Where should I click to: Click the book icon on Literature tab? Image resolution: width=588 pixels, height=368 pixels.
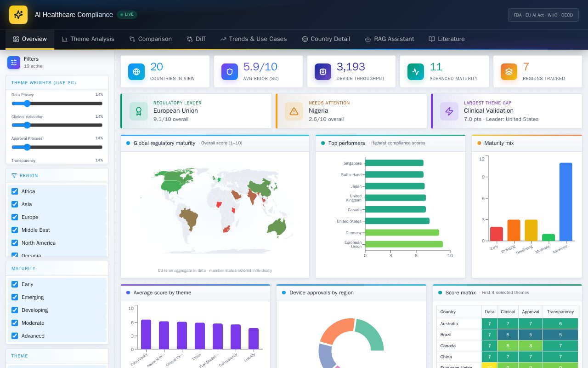[432, 39]
